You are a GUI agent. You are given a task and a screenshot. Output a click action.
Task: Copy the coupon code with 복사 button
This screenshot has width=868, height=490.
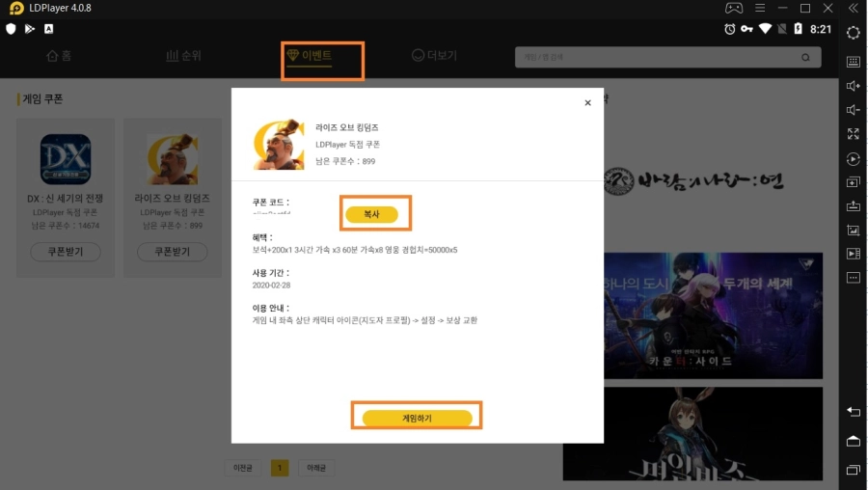point(371,214)
